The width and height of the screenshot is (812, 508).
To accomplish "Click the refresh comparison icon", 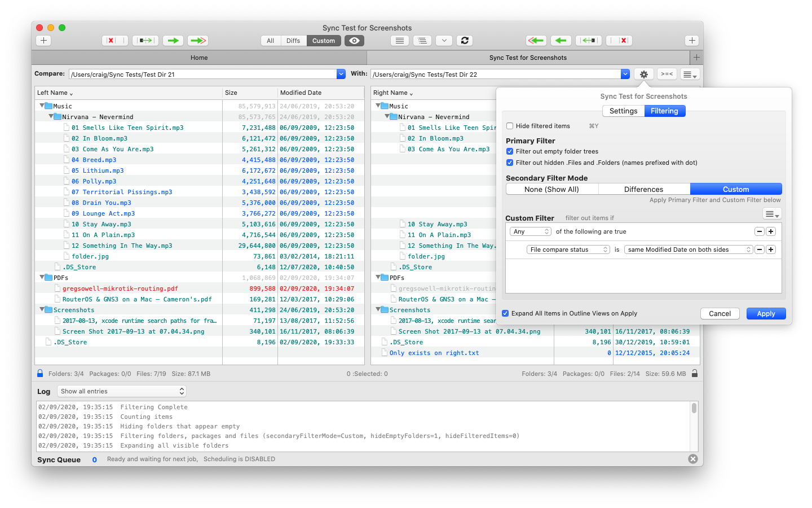I will pos(465,41).
